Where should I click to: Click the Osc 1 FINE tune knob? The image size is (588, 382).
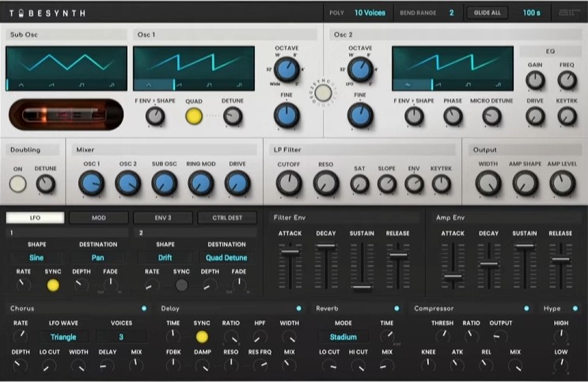286,115
